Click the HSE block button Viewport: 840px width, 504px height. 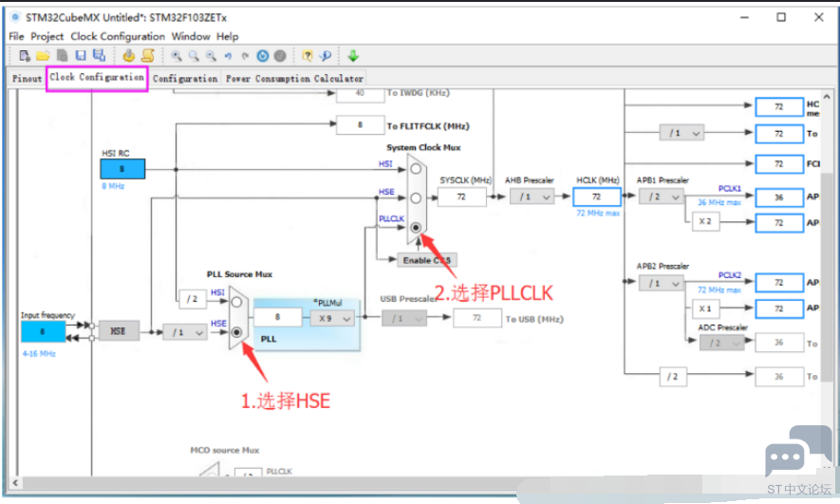coord(119,331)
